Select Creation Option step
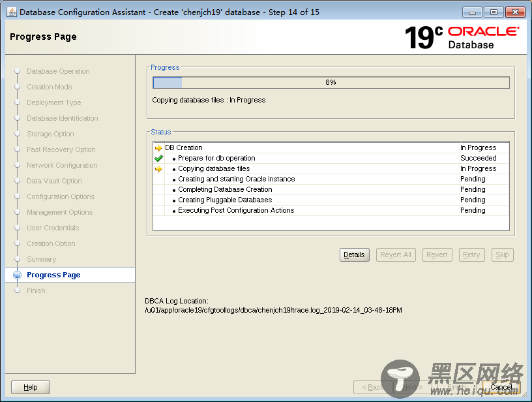 (x=52, y=243)
